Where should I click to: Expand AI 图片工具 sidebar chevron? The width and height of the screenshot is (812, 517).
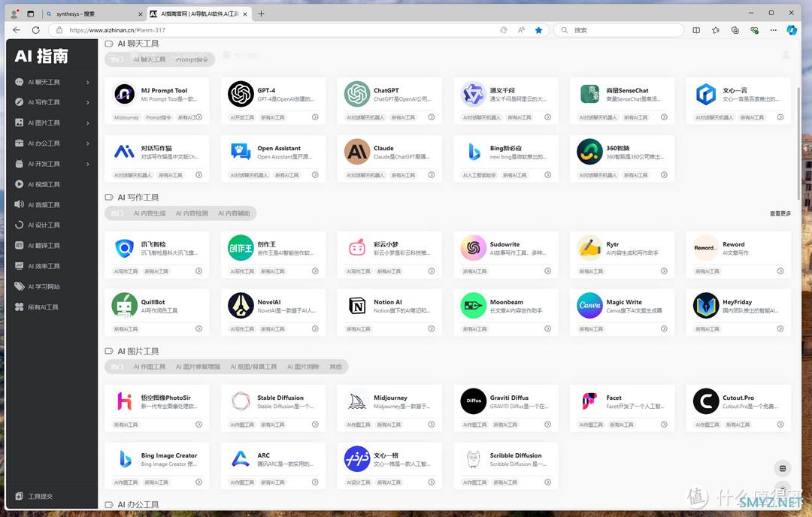[x=87, y=123]
